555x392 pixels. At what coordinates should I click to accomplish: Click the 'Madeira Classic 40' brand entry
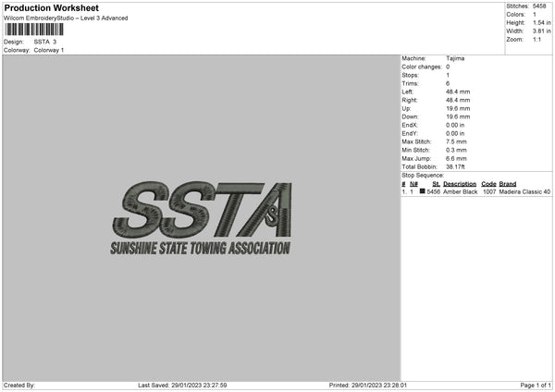[524, 191]
